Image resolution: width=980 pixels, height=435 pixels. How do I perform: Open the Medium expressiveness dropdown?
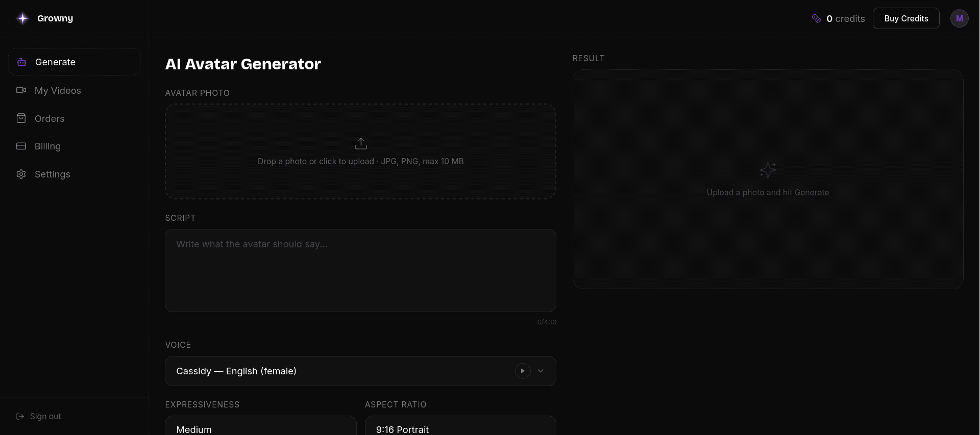click(261, 426)
